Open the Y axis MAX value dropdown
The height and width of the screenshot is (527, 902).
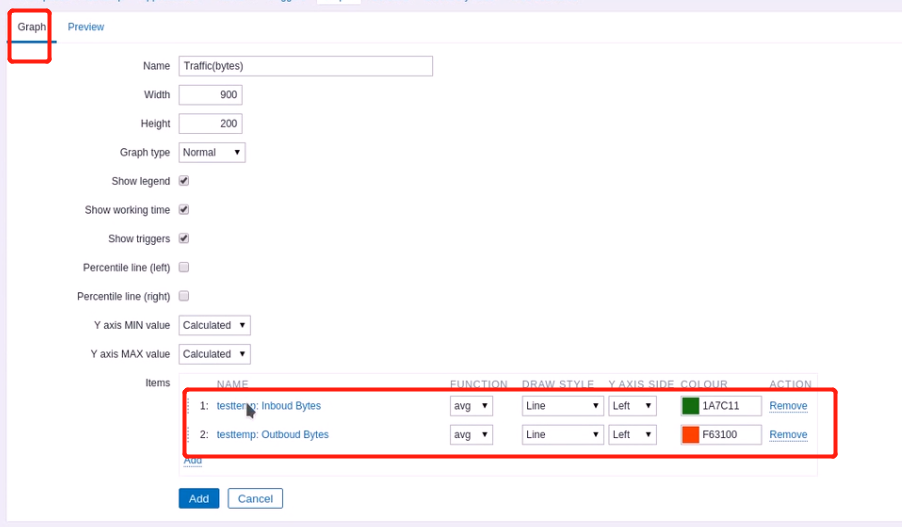click(215, 354)
